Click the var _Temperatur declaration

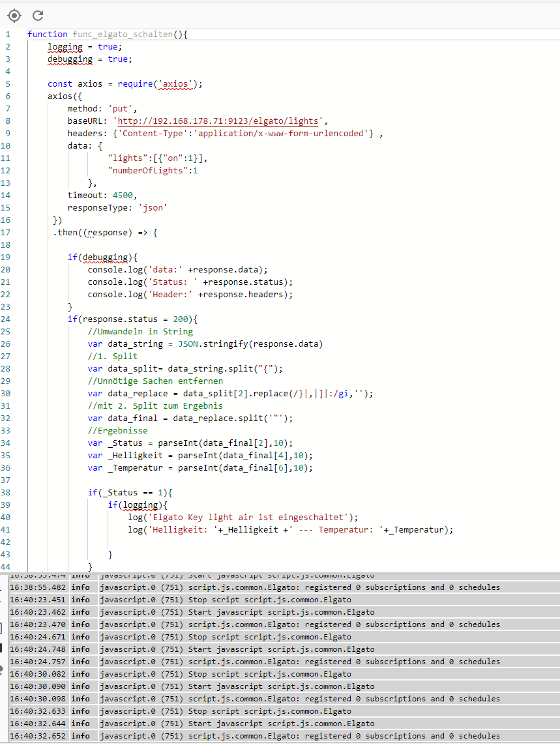pos(200,468)
